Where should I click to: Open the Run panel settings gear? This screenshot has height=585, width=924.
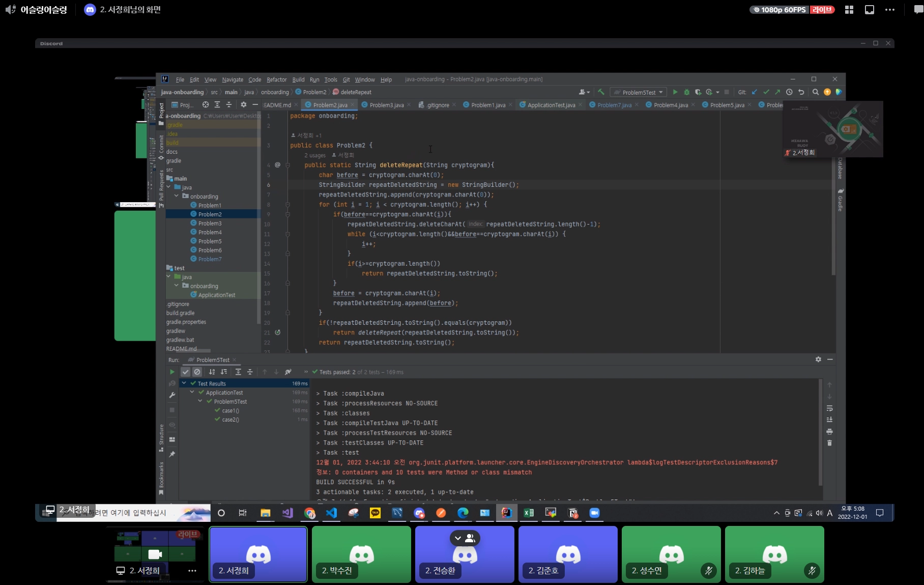point(818,359)
